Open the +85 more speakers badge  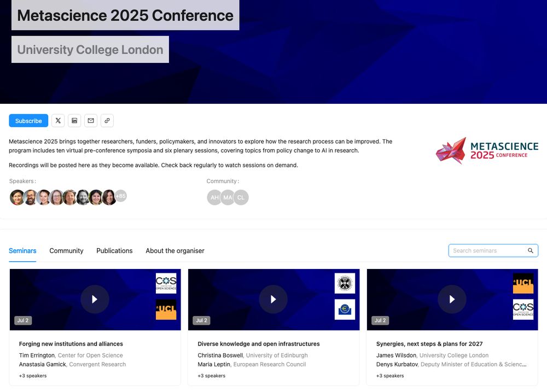click(121, 196)
